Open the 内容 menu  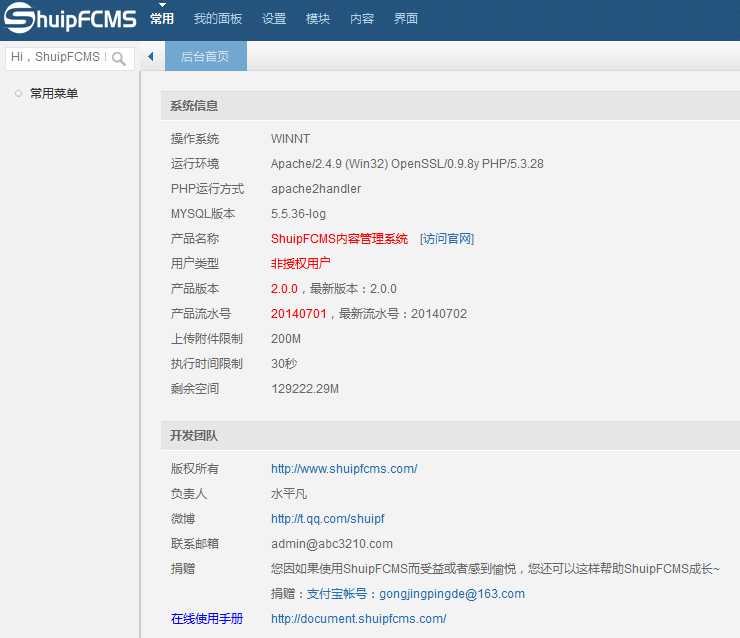tap(362, 19)
